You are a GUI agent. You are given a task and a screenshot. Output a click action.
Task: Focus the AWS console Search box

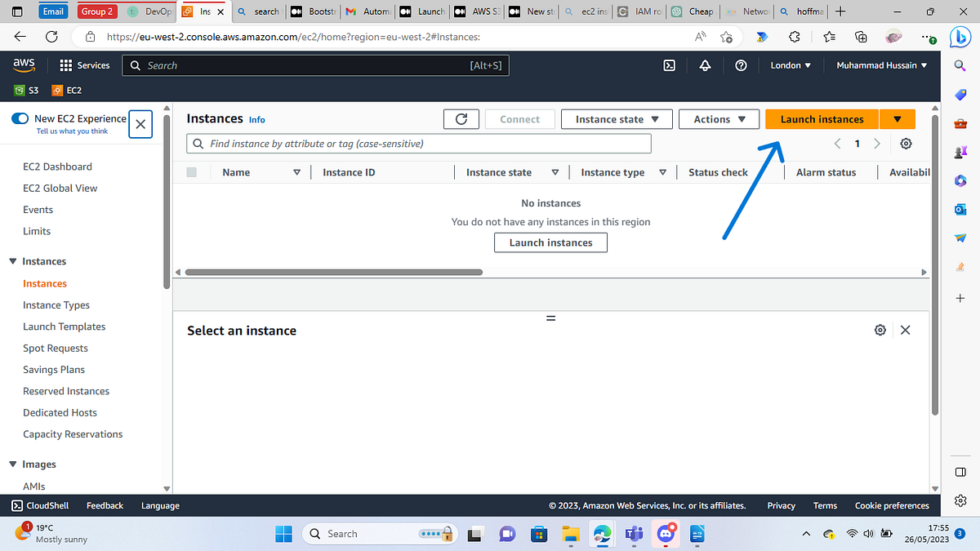point(315,65)
